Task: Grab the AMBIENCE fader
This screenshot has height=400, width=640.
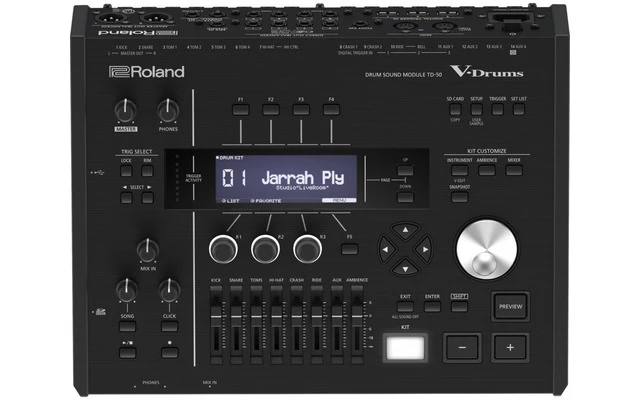Action: [x=357, y=316]
